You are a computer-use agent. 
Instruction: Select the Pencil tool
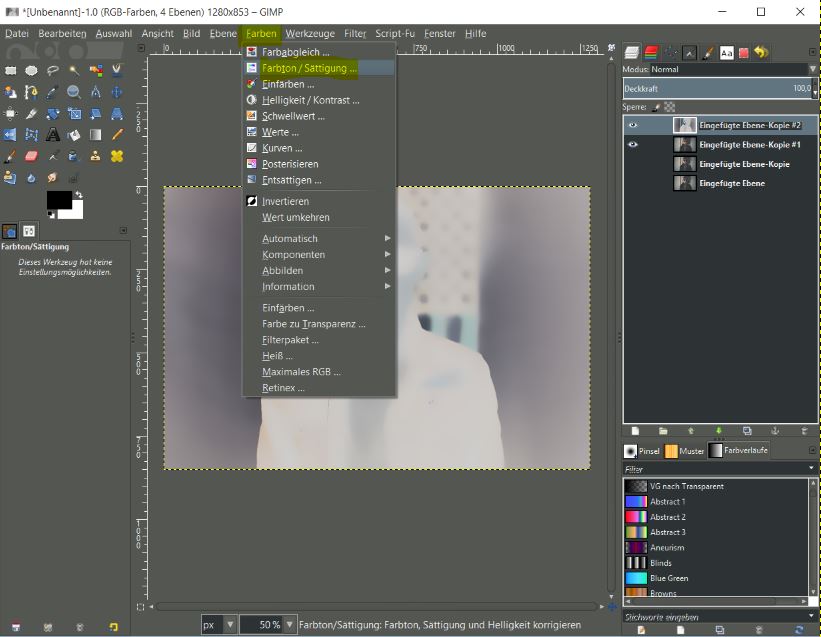(x=117, y=135)
